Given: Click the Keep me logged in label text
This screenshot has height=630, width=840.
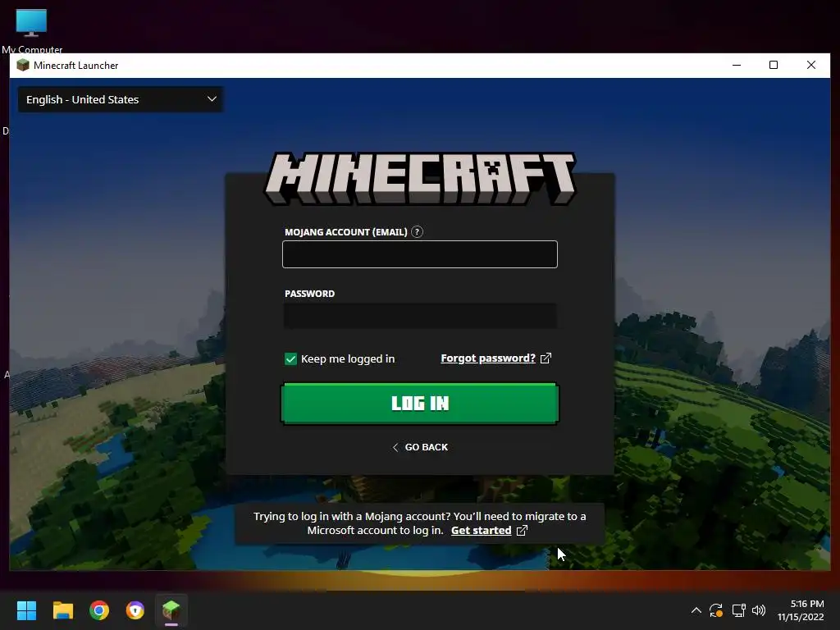Looking at the screenshot, I should (348, 359).
